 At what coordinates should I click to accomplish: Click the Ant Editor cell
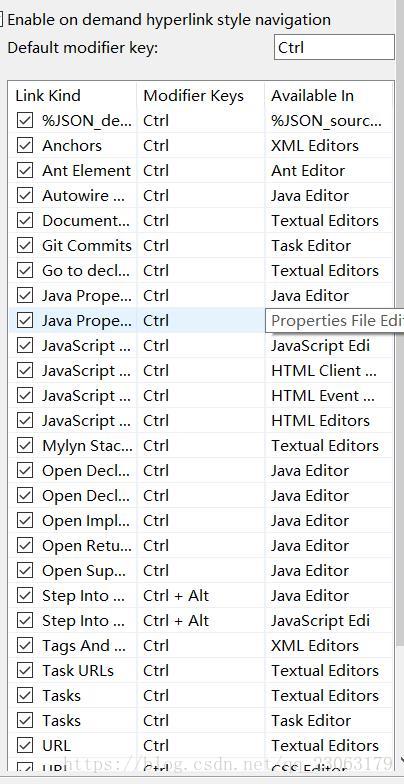[308, 170]
